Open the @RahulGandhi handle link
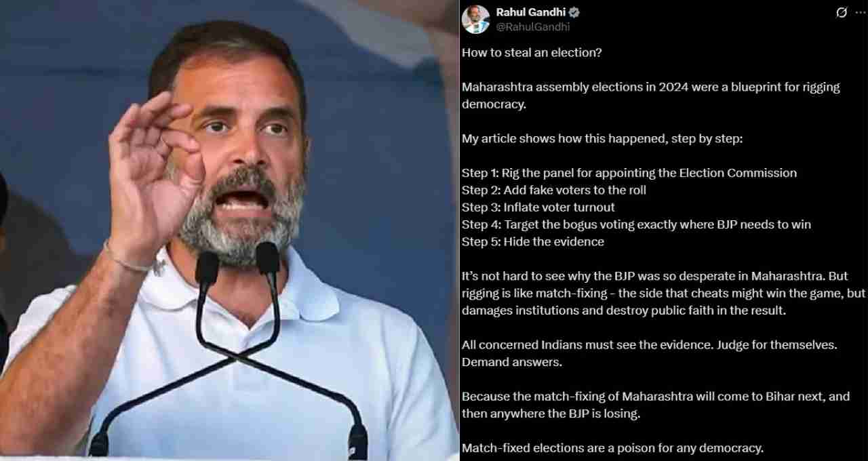Viewport: 868px width, 461px height. click(533, 27)
